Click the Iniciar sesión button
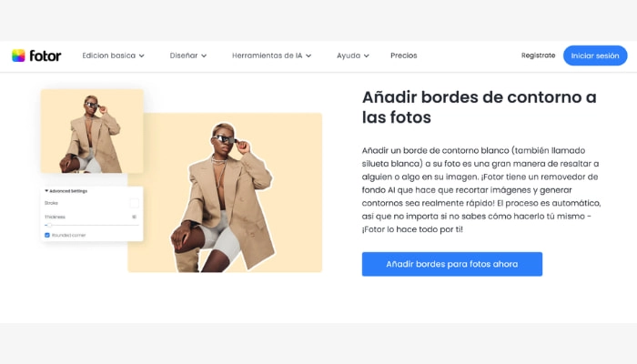The width and height of the screenshot is (637, 364). [x=595, y=56]
